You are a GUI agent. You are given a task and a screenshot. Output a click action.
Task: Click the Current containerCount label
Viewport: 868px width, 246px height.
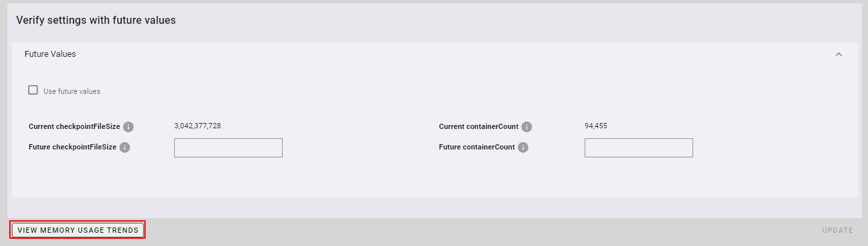tap(479, 126)
